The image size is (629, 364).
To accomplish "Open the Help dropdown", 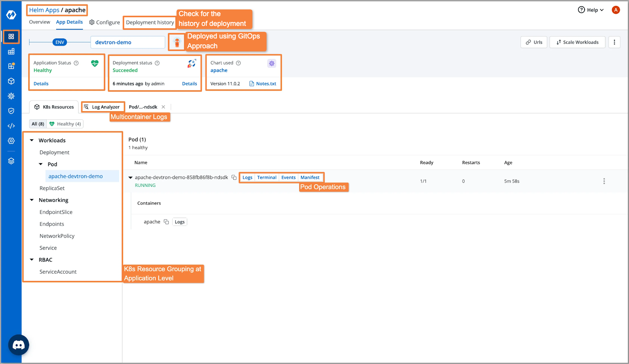I will click(x=591, y=10).
